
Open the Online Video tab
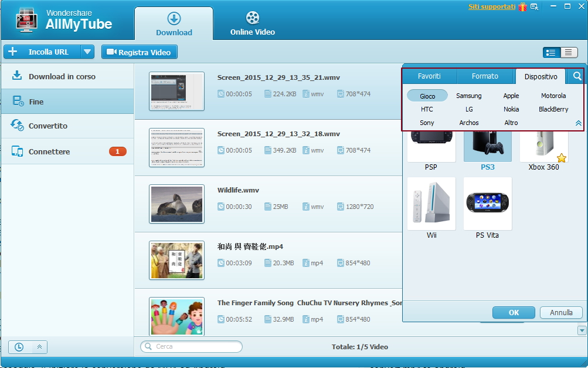coord(252,24)
